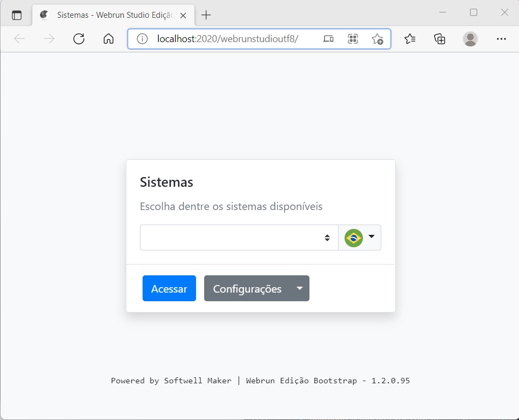The height and width of the screenshot is (420, 519).
Task: Add this page to favorites
Action: coord(377,39)
